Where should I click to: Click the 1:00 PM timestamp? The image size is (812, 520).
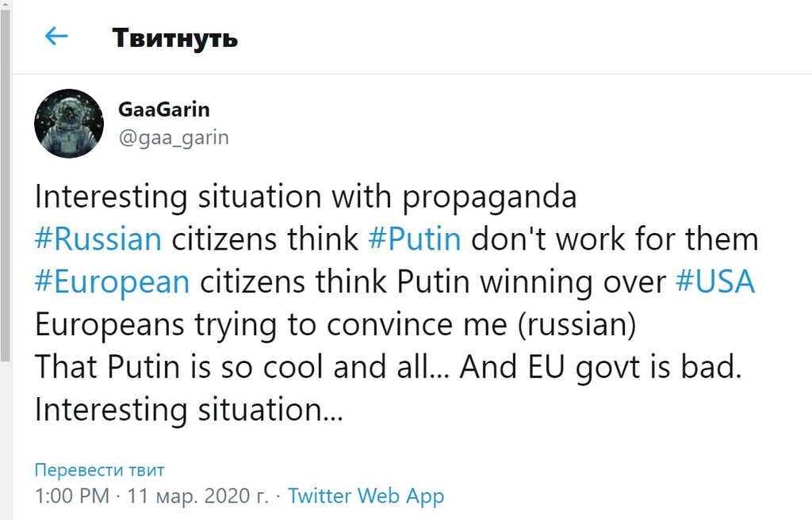[71, 497]
